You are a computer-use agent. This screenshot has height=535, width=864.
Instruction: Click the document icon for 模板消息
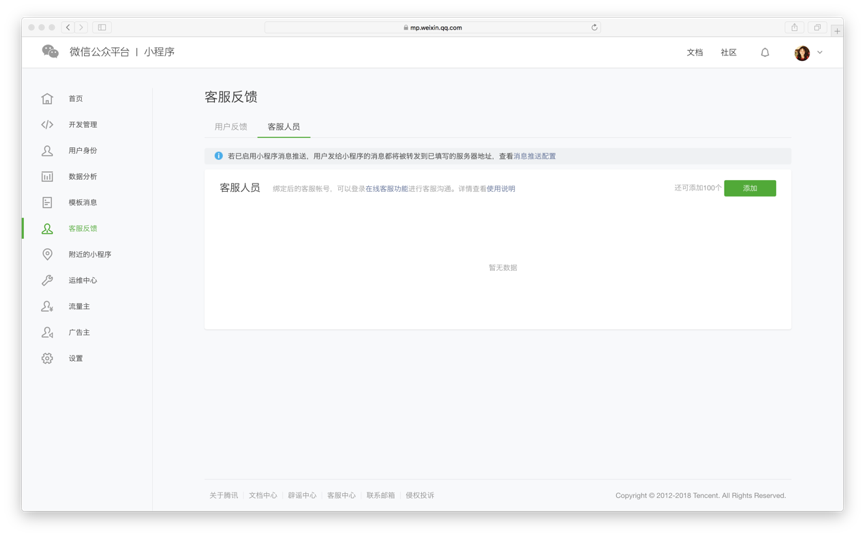47,202
